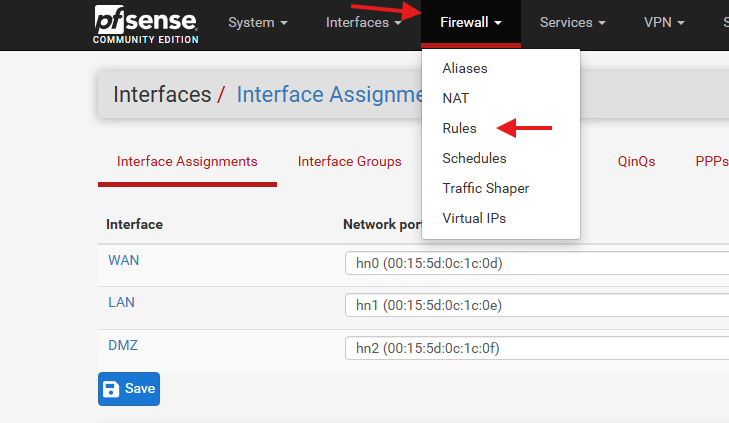
Task: Select NAT from Firewall menu
Action: (x=456, y=98)
